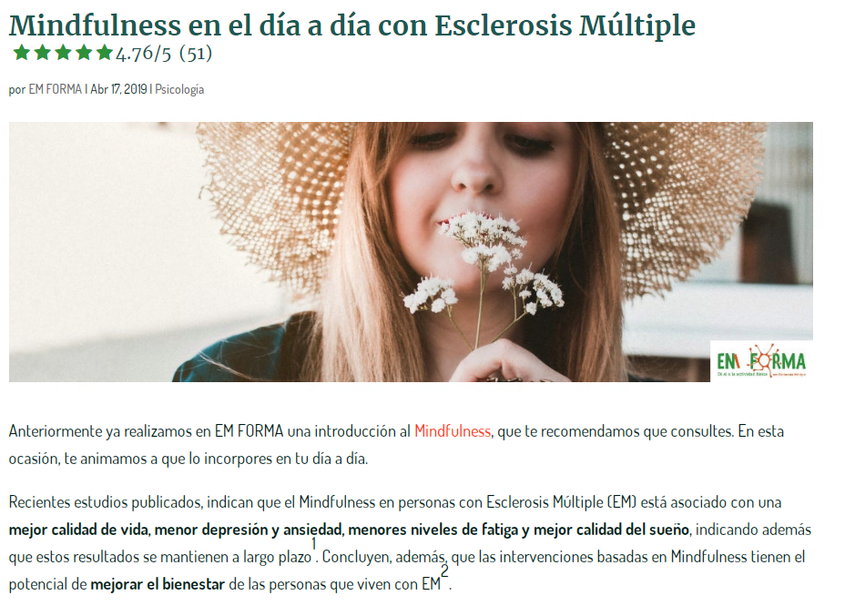The image size is (845, 616).
Task: Click the (51) votes count
Action: point(196,54)
